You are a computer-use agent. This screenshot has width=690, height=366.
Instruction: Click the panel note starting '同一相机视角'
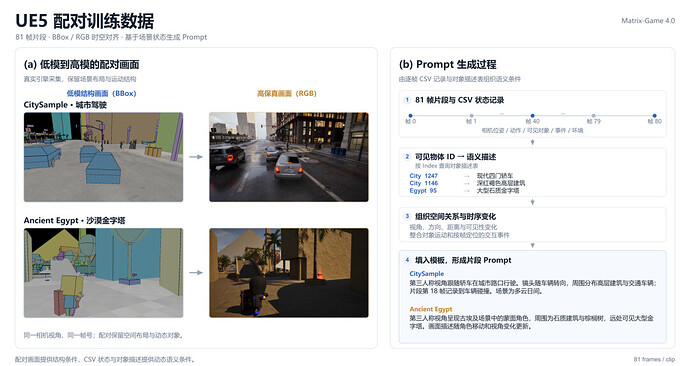[103, 335]
